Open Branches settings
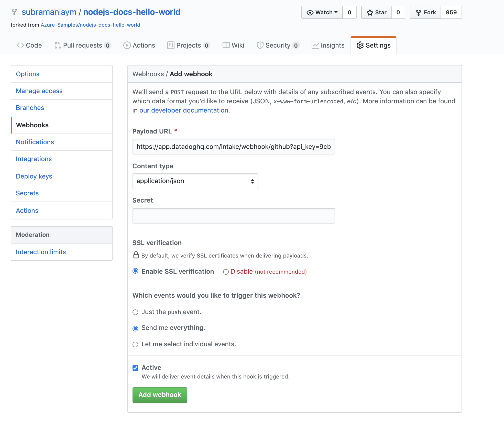This screenshot has width=504, height=423. (x=62, y=108)
